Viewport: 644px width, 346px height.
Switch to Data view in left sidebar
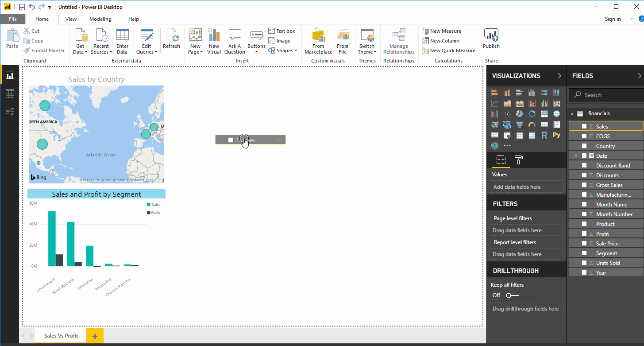[x=10, y=93]
